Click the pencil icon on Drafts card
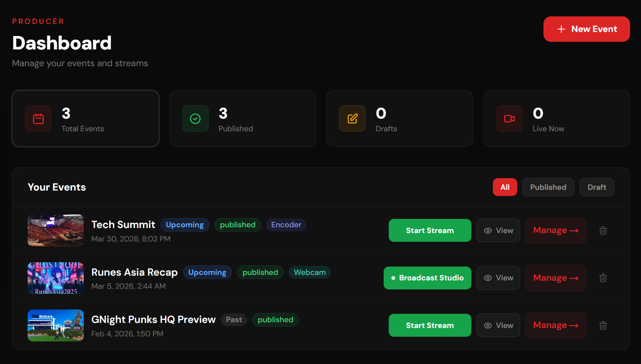 pyautogui.click(x=352, y=118)
